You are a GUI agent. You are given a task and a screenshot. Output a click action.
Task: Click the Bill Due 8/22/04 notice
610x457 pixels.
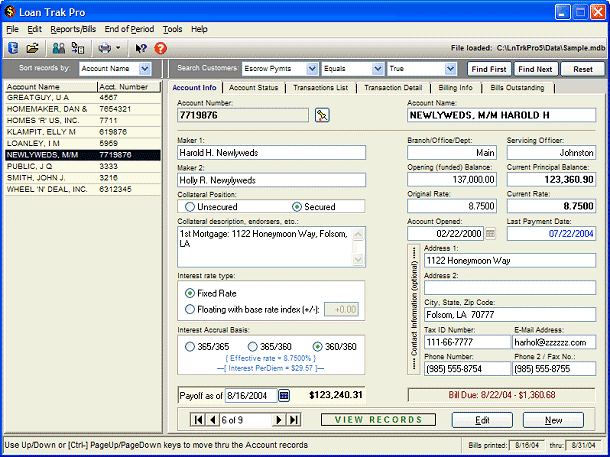click(x=501, y=395)
